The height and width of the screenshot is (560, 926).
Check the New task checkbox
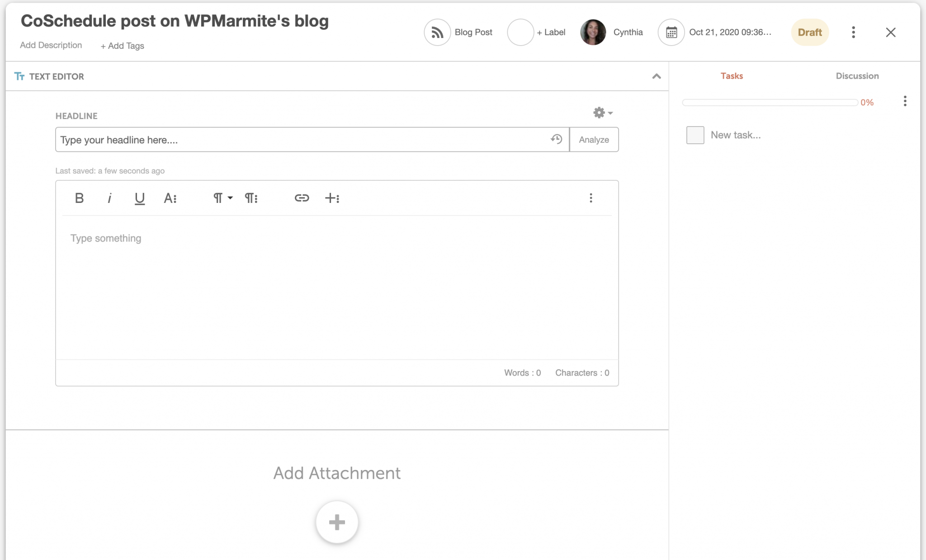coord(695,135)
